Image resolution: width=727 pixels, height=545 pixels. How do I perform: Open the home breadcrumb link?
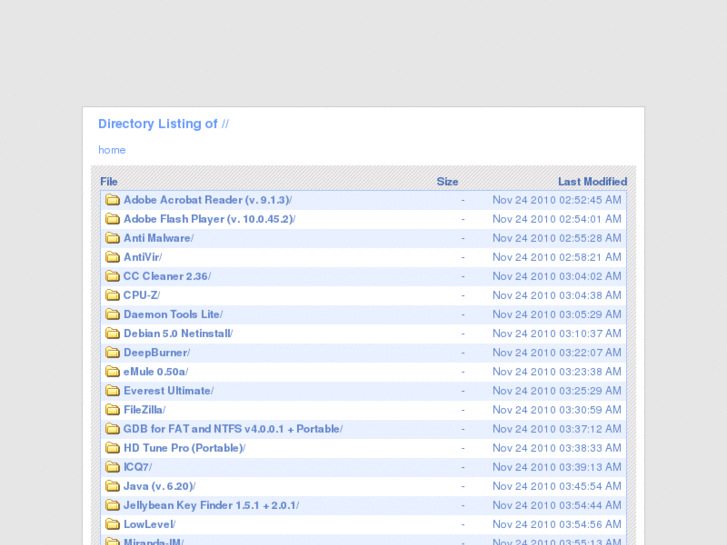112,150
